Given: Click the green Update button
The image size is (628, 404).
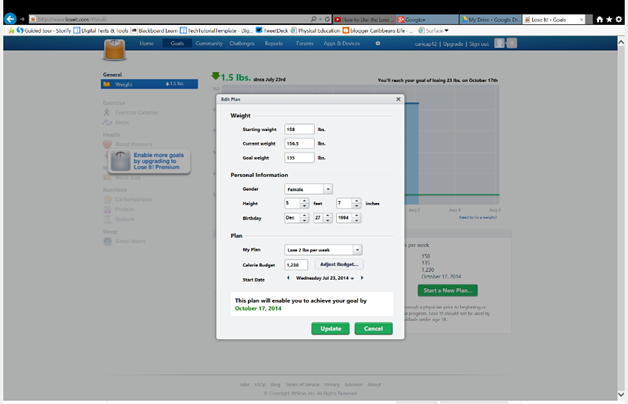Looking at the screenshot, I should tap(330, 328).
